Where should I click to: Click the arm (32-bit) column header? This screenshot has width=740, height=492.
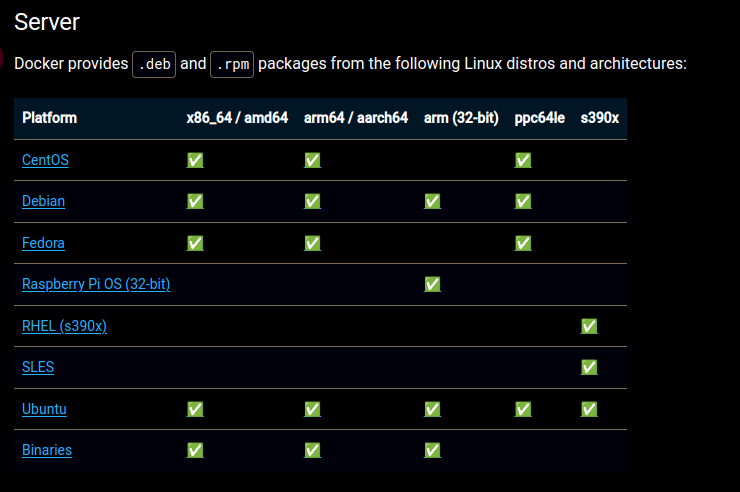[461, 118]
